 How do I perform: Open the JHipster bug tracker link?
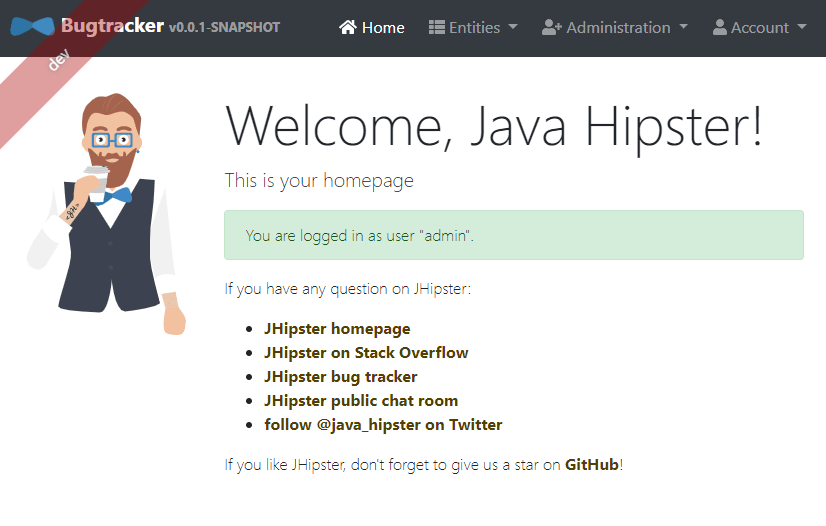[x=340, y=376]
